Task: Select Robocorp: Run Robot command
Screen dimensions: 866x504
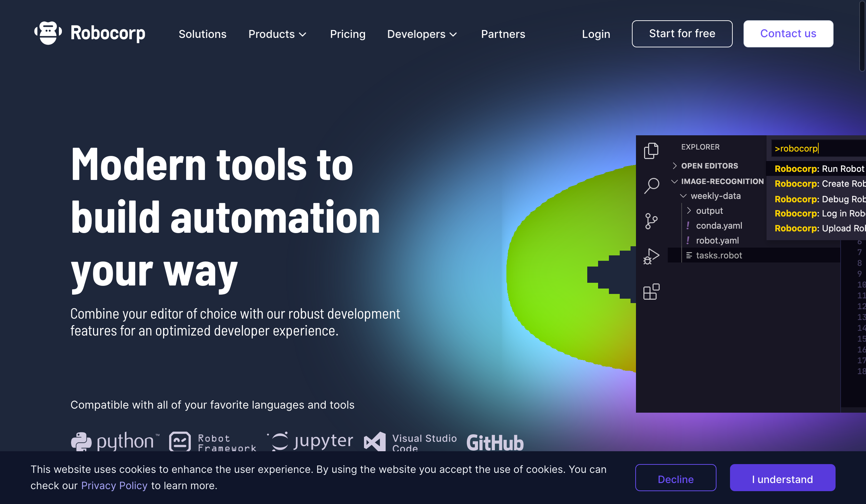Action: [816, 168]
